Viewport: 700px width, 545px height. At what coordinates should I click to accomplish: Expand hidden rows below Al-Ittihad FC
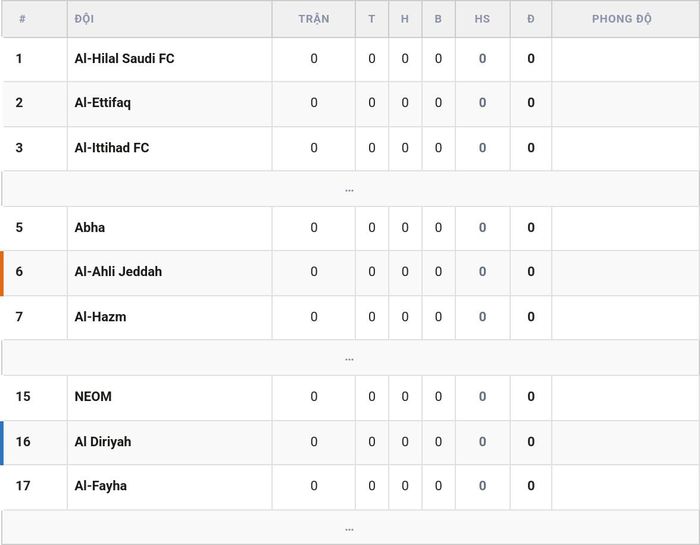coord(350,189)
